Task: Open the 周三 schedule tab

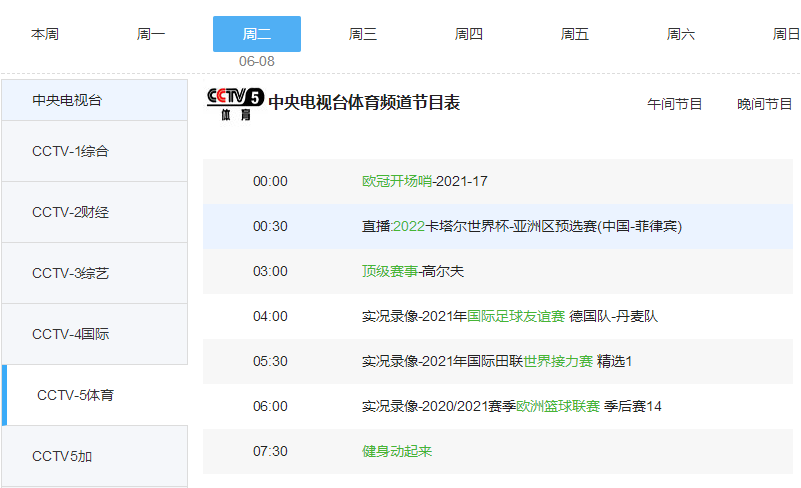Action: tap(363, 34)
